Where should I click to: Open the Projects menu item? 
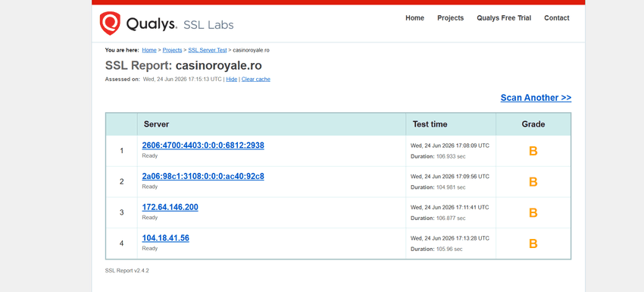[x=451, y=18]
